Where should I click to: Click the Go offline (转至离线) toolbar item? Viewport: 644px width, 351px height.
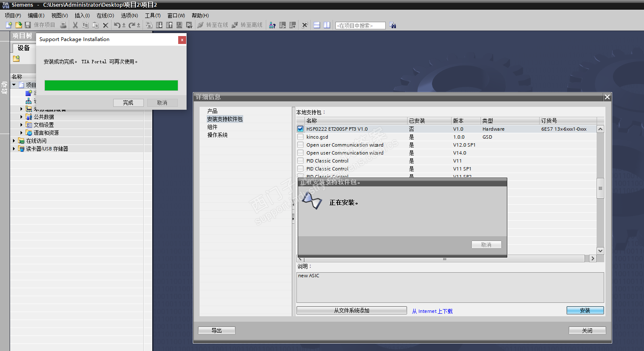pyautogui.click(x=247, y=25)
